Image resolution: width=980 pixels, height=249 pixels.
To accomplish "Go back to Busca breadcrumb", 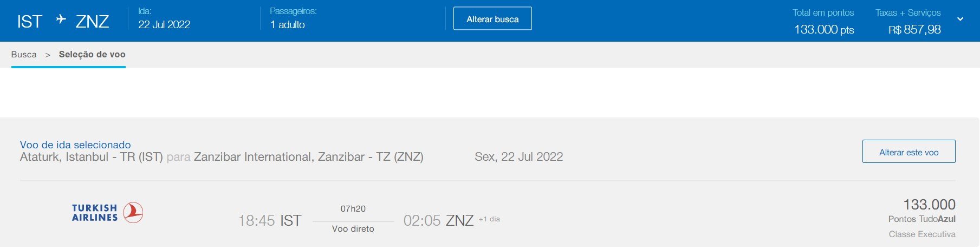I will [x=24, y=55].
